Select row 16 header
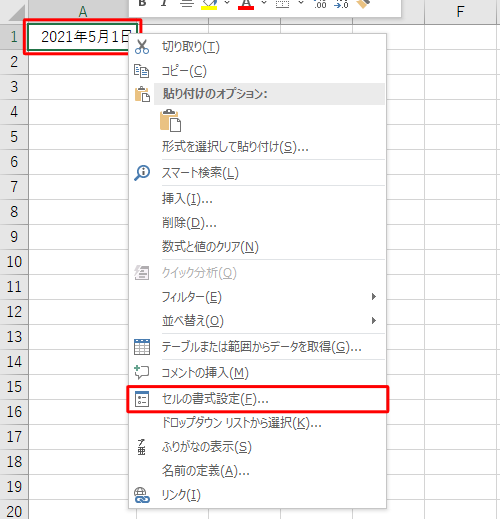The image size is (500, 519). (x=14, y=412)
